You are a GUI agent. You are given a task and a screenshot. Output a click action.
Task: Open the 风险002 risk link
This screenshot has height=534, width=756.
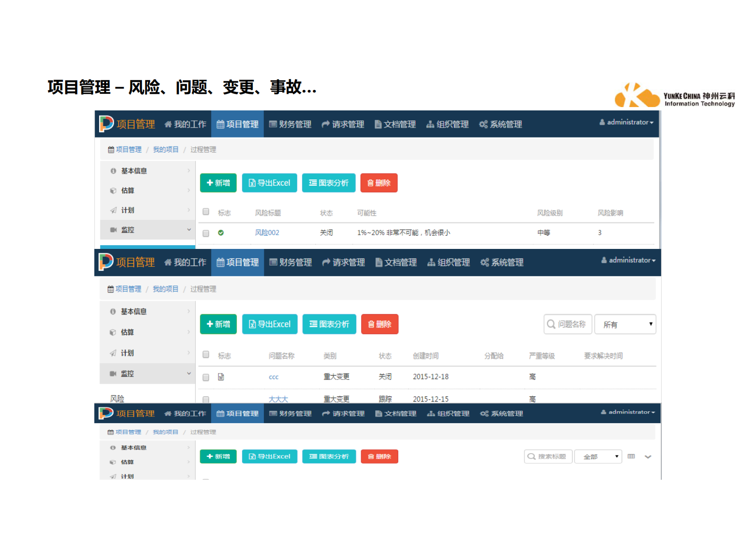[267, 233]
